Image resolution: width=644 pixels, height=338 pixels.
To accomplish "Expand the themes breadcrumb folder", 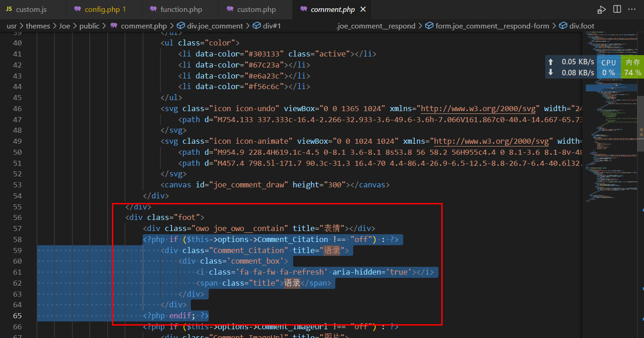I will 38,26.
